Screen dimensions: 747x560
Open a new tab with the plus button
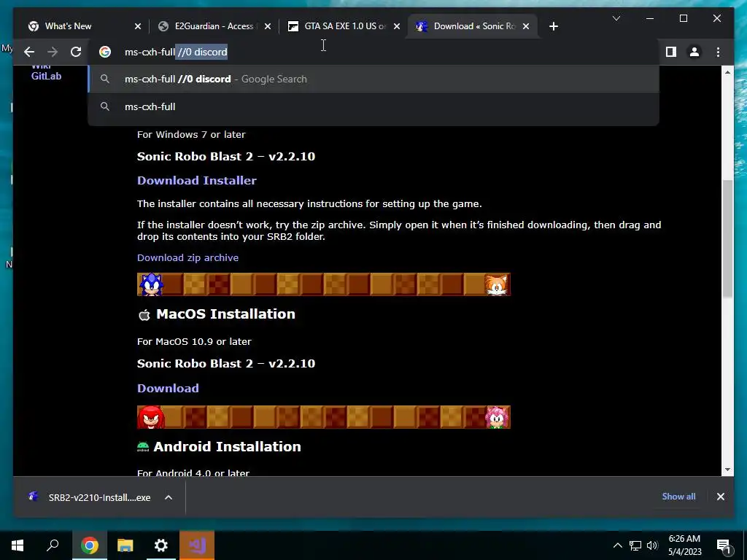coord(553,26)
